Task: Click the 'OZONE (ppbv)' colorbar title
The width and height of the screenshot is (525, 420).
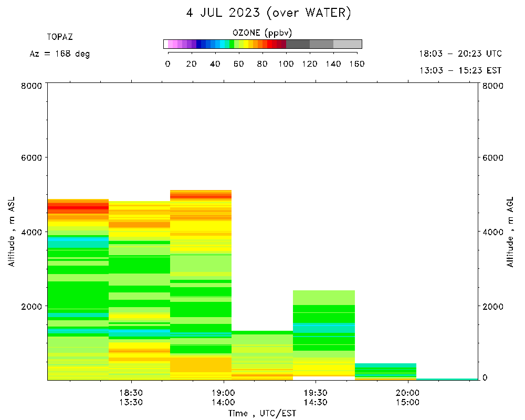Action: [x=262, y=33]
